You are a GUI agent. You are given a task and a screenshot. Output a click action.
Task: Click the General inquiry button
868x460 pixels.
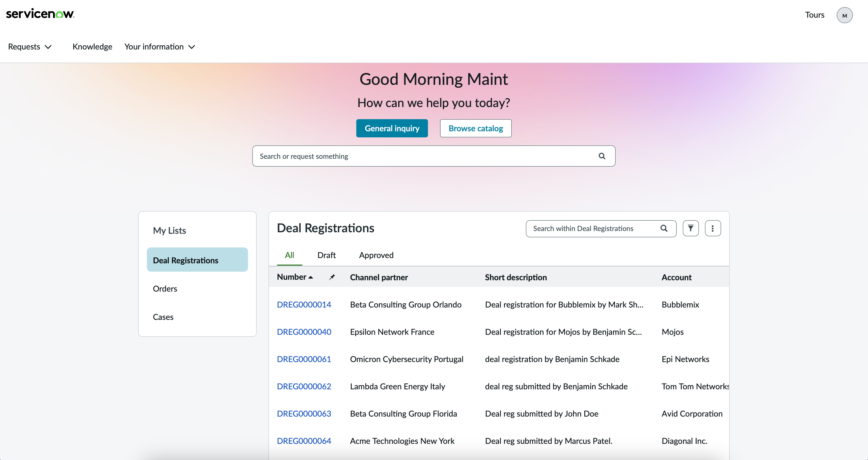[392, 128]
